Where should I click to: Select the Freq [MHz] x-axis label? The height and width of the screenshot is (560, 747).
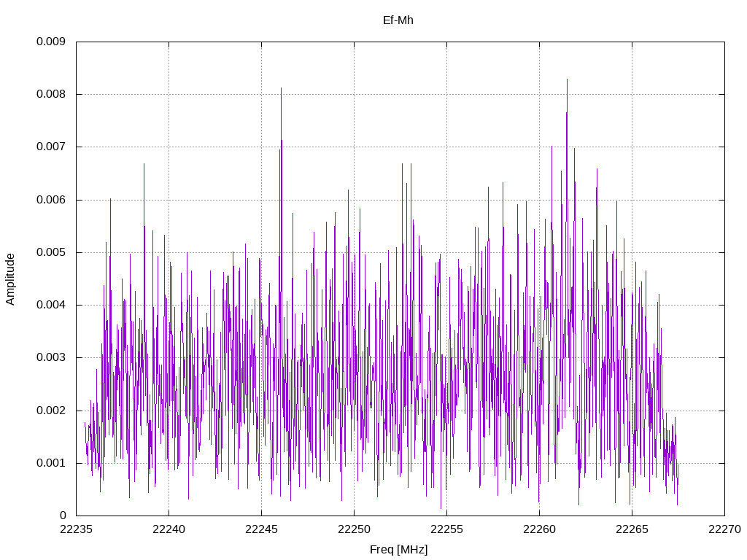[398, 550]
